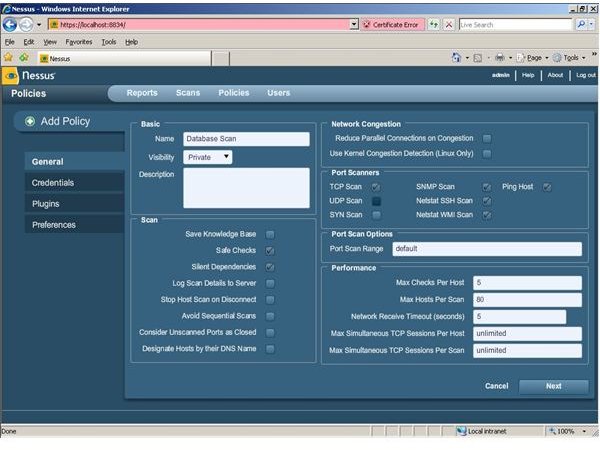The height and width of the screenshot is (450, 600).
Task: Click the Nessus eye logo icon
Action: pyautogui.click(x=10, y=75)
